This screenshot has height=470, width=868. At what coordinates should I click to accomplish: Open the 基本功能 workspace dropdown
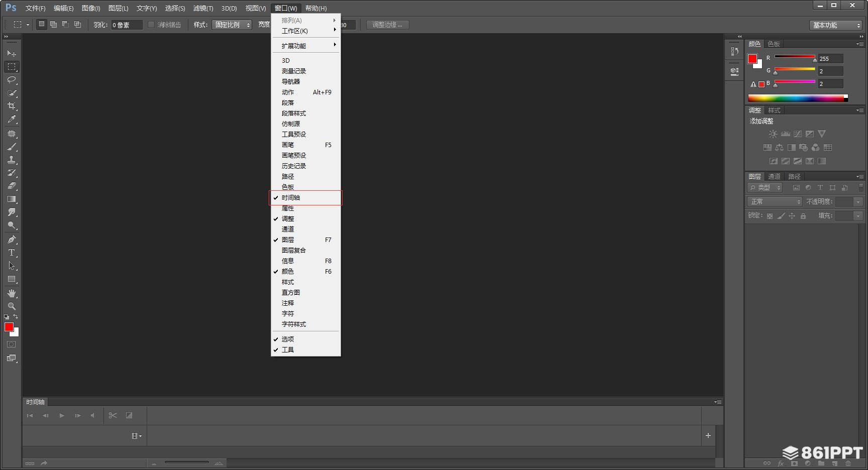(x=836, y=25)
